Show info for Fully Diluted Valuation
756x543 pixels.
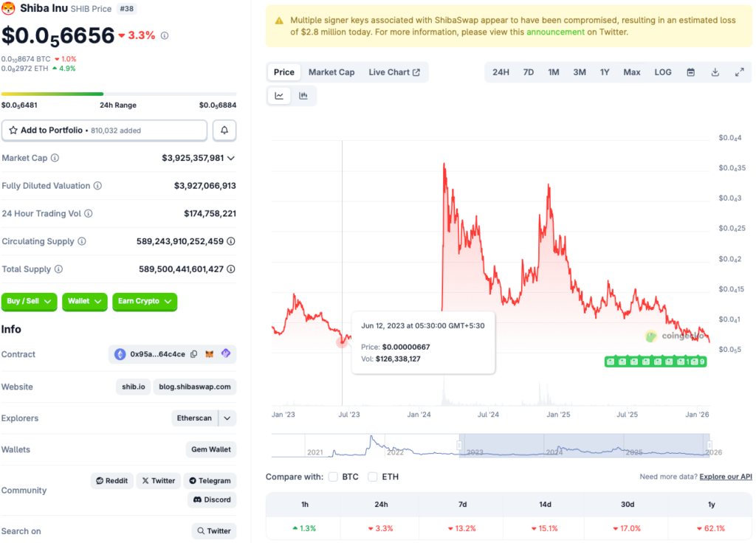point(97,186)
